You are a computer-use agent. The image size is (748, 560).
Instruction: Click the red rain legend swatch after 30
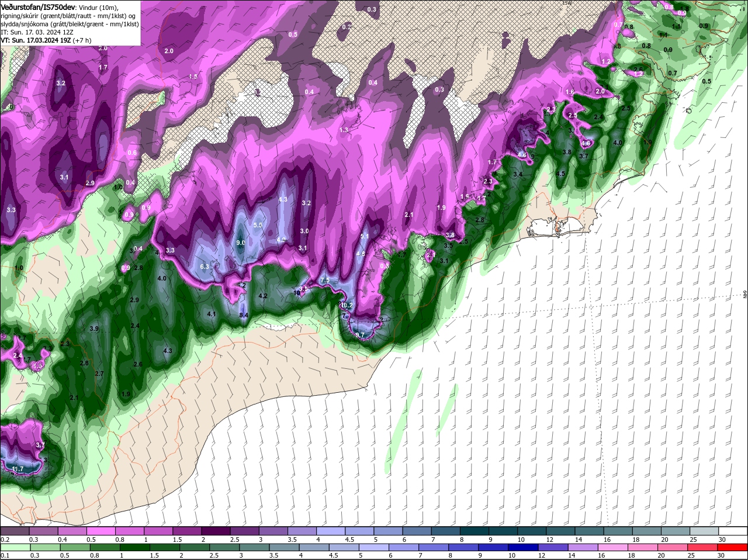click(x=733, y=547)
